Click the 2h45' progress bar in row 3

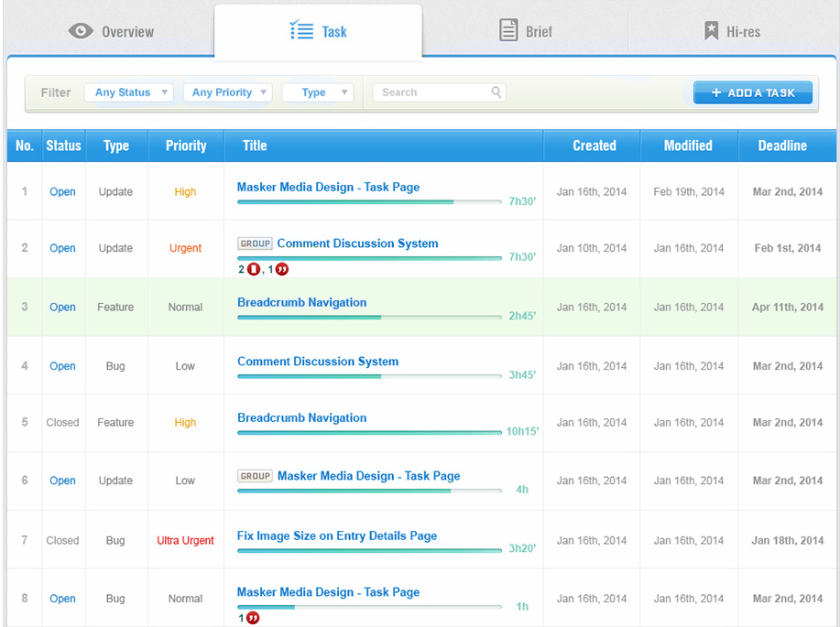[370, 317]
